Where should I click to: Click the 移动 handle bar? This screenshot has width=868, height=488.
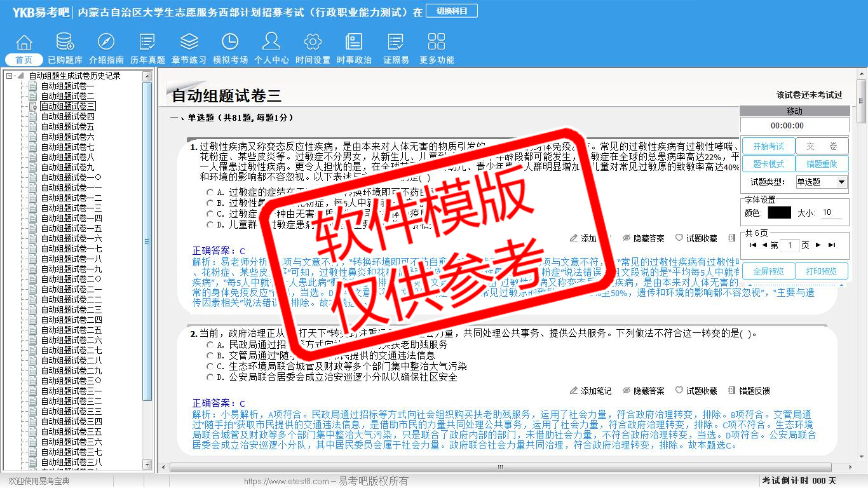tap(794, 112)
